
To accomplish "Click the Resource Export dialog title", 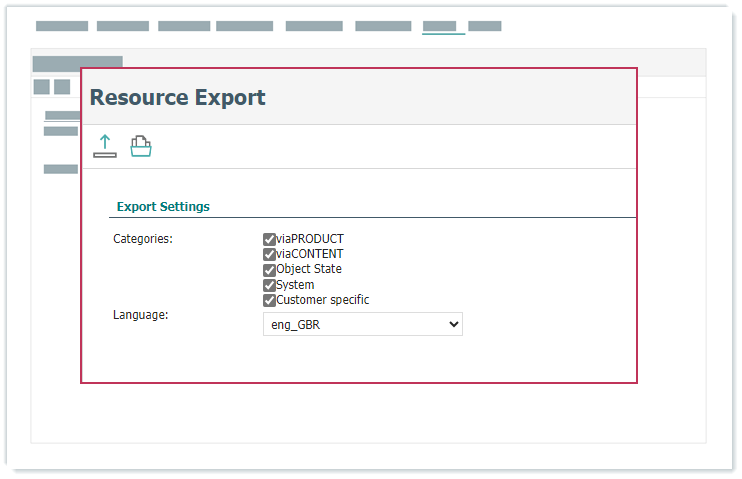I will (x=178, y=97).
